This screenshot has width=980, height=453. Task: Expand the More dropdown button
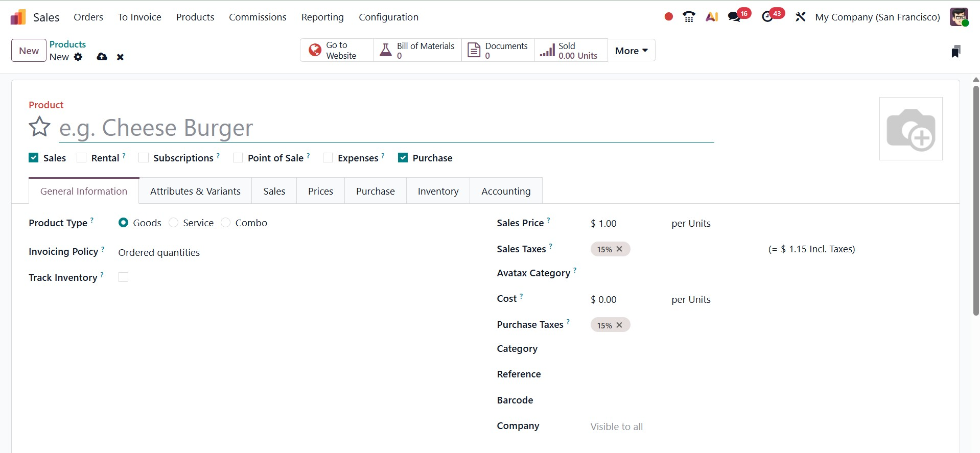pos(631,51)
